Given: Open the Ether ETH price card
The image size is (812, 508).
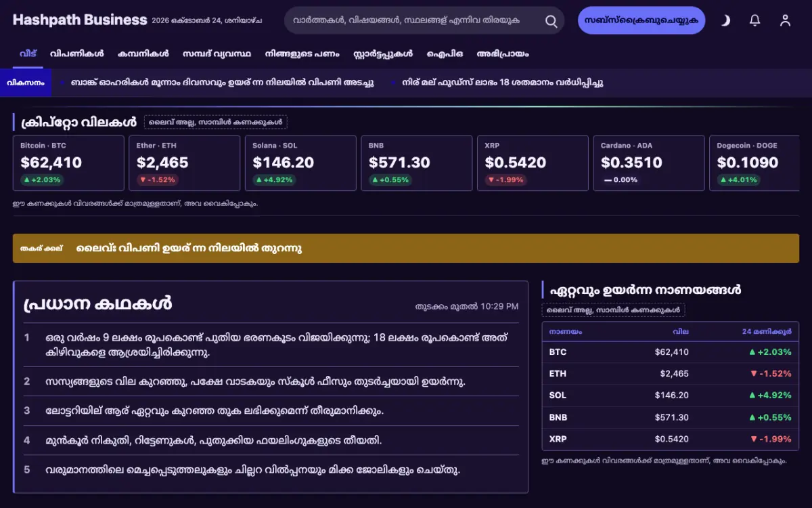Looking at the screenshot, I should [185, 163].
